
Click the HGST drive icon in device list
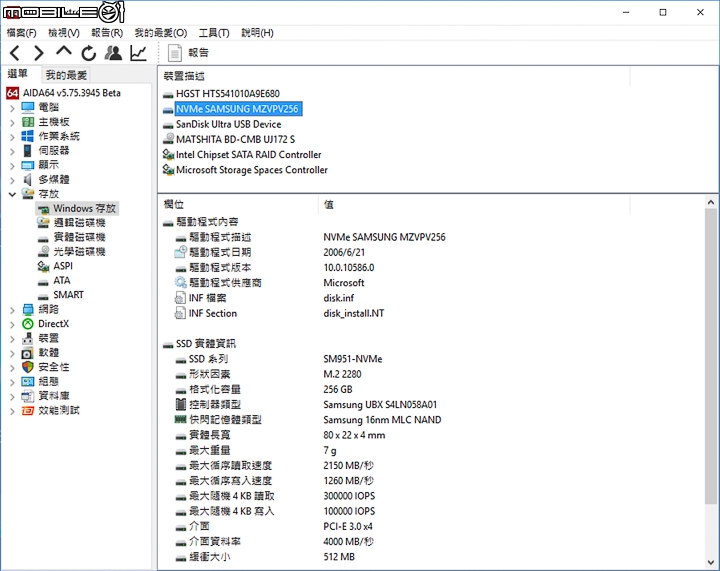[168, 95]
